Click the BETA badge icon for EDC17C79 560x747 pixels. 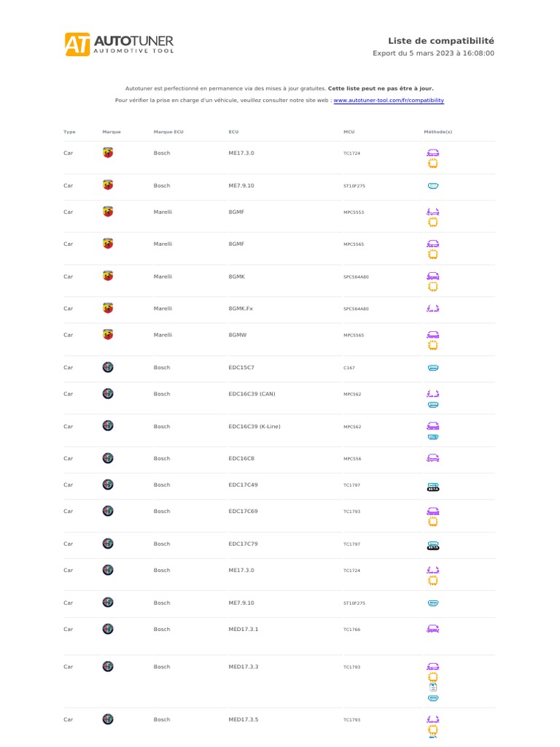click(432, 545)
